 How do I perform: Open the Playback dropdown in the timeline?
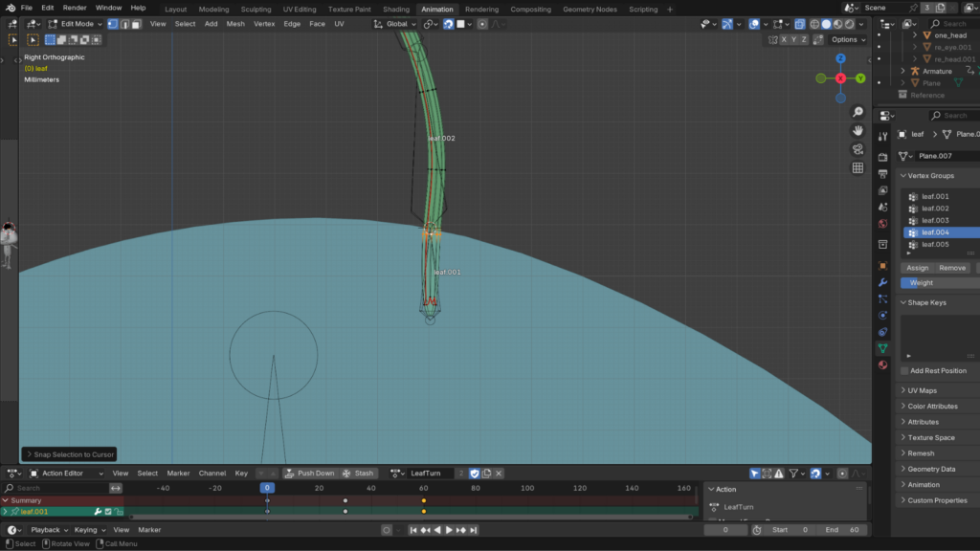coord(50,530)
